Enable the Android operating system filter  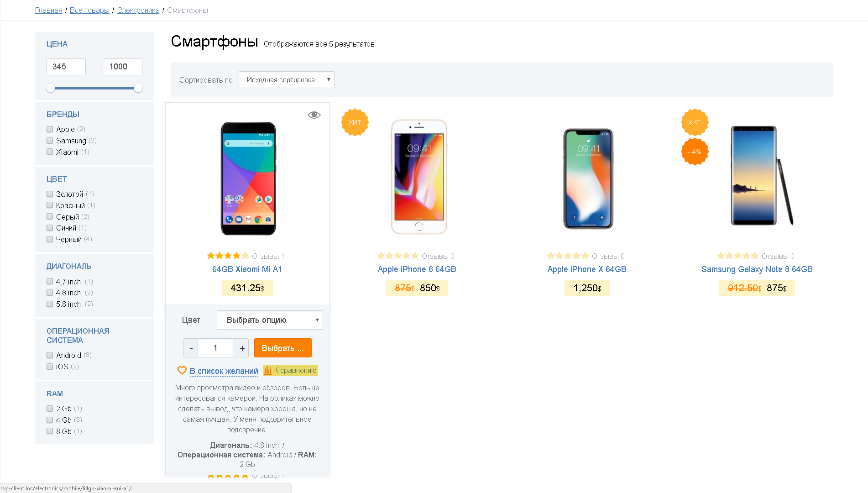click(50, 355)
